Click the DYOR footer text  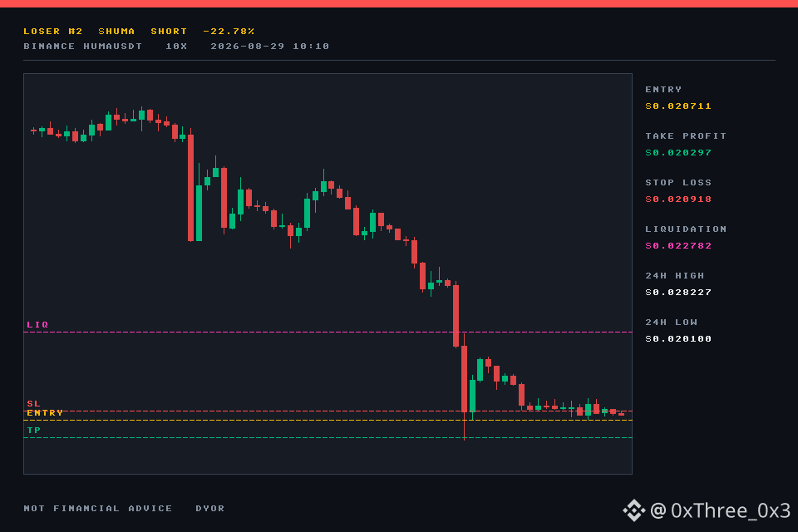pyautogui.click(x=210, y=509)
